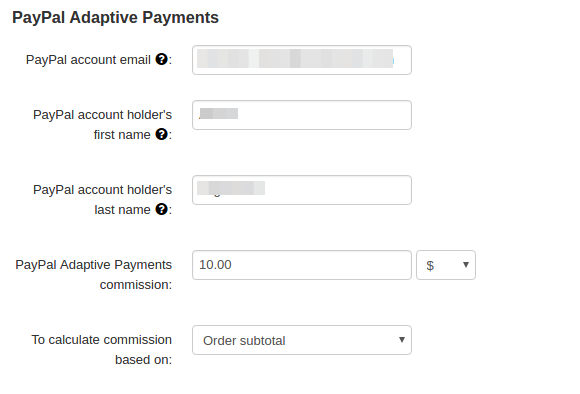The image size is (580, 394).
Task: Select the commission amount field showing 10.00
Action: click(x=302, y=265)
